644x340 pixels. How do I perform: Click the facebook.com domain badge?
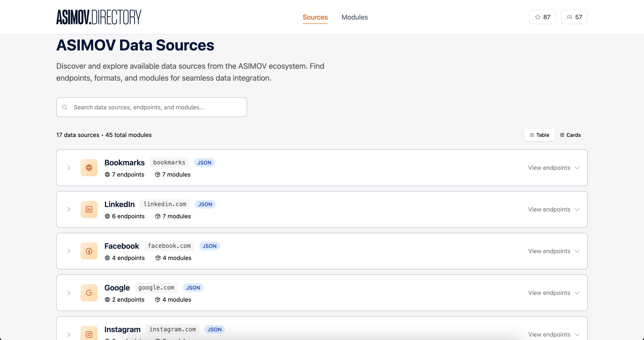169,246
